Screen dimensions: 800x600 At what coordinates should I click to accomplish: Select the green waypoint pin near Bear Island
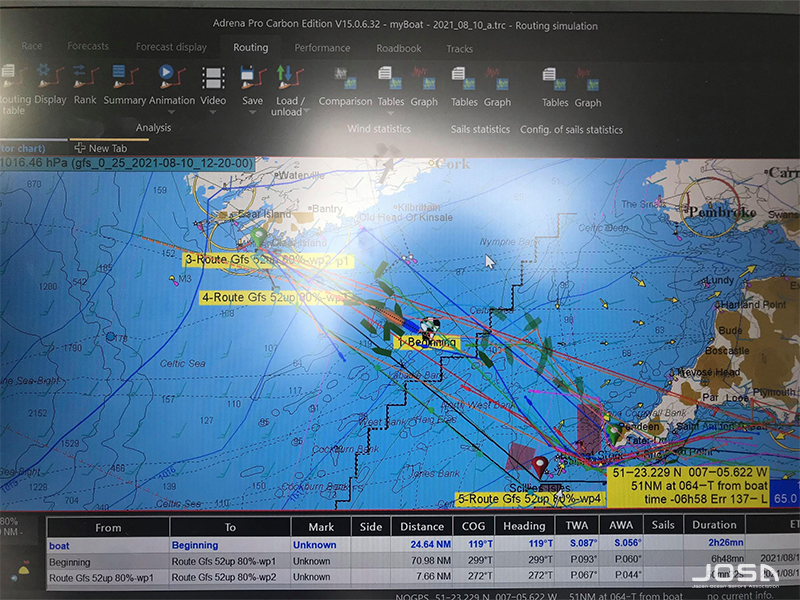[x=259, y=237]
